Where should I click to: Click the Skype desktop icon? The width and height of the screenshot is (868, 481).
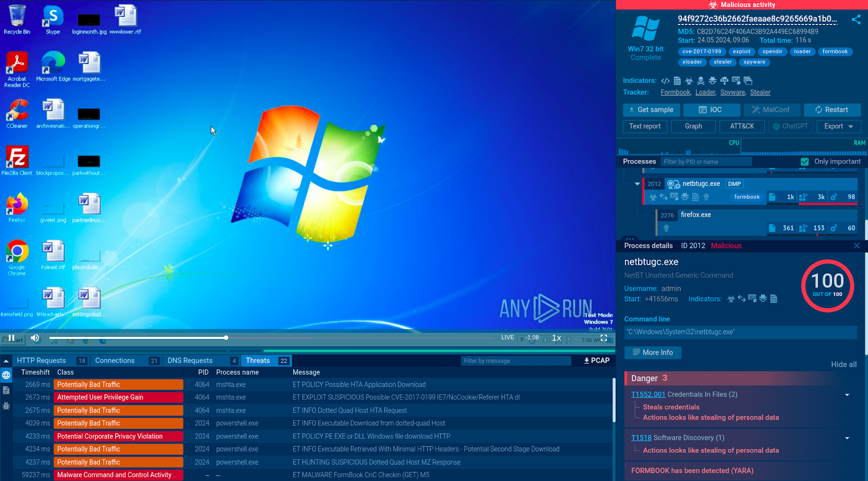53,20
